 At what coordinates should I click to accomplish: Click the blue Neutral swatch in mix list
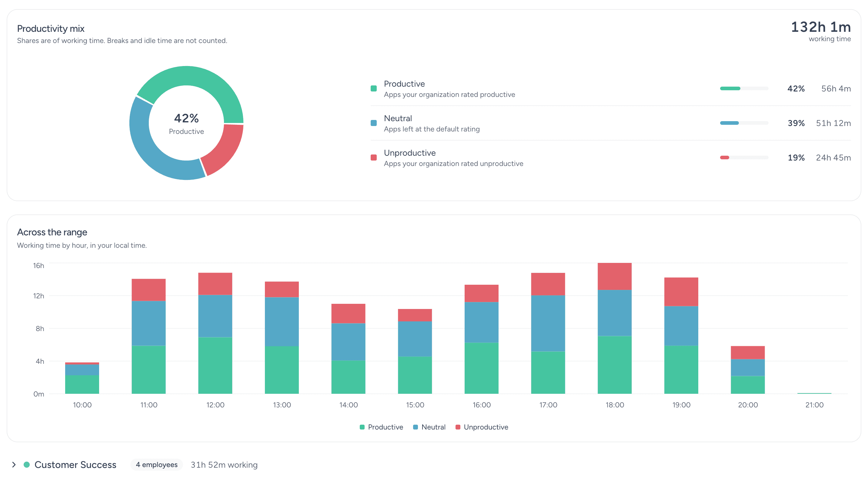click(x=373, y=123)
